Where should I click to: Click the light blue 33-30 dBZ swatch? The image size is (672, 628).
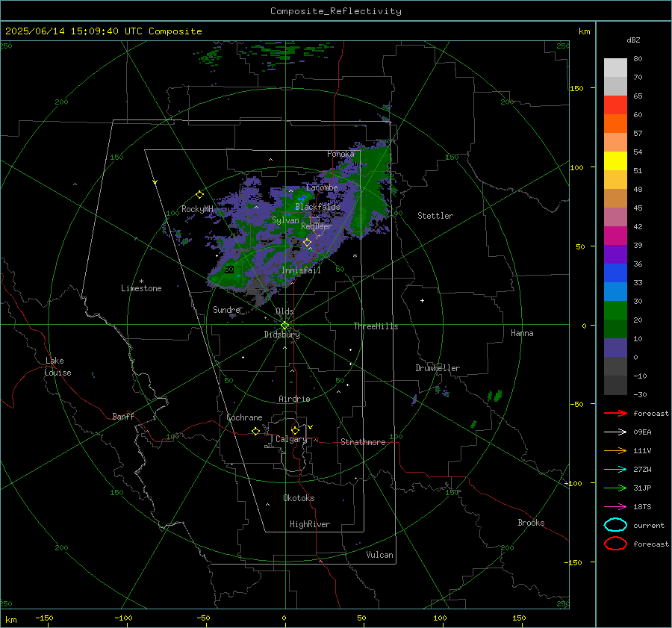pyautogui.click(x=615, y=292)
